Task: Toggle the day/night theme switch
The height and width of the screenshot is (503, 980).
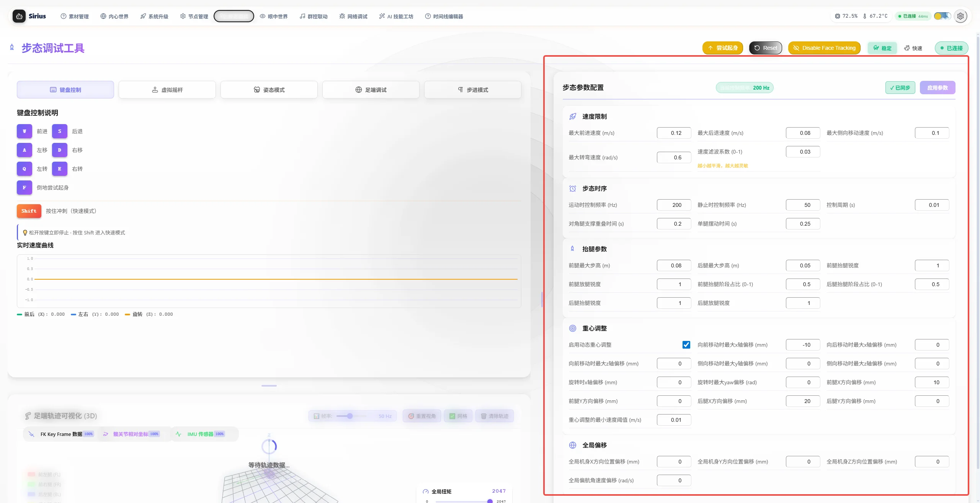Action: pos(942,16)
